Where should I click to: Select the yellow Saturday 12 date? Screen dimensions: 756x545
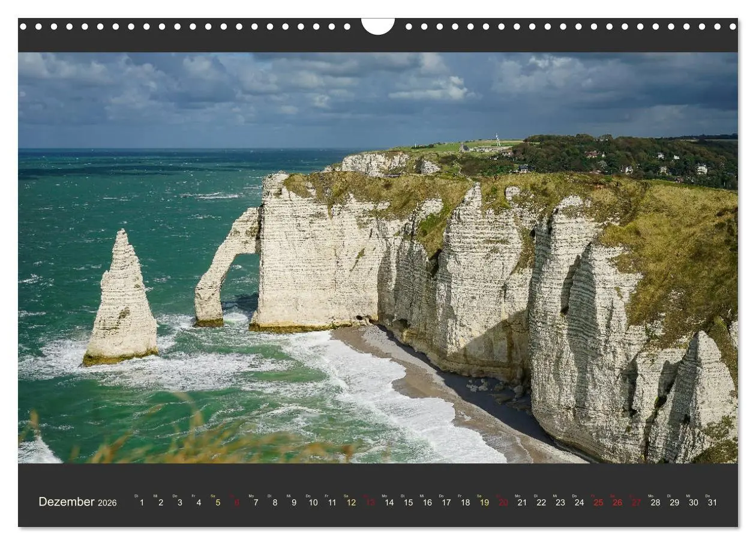[x=351, y=503]
